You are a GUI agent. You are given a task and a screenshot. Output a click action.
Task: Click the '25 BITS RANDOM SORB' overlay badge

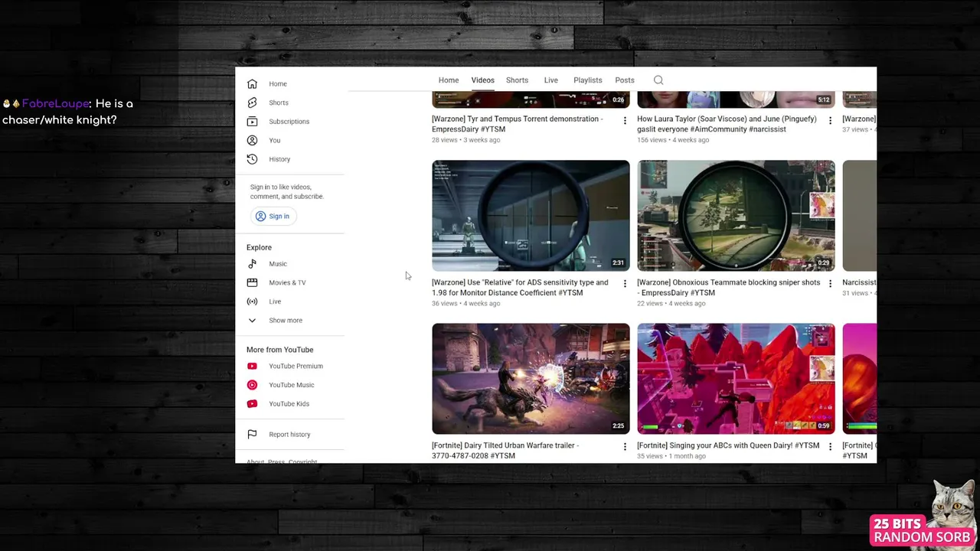coord(922,530)
